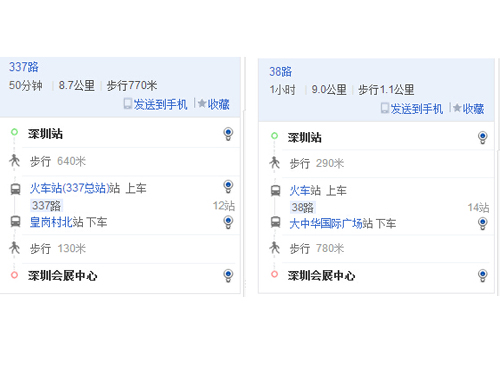The width and height of the screenshot is (500, 380).
Task: Locate 皇岗村北站 using its map pin icon
Action: [228, 222]
